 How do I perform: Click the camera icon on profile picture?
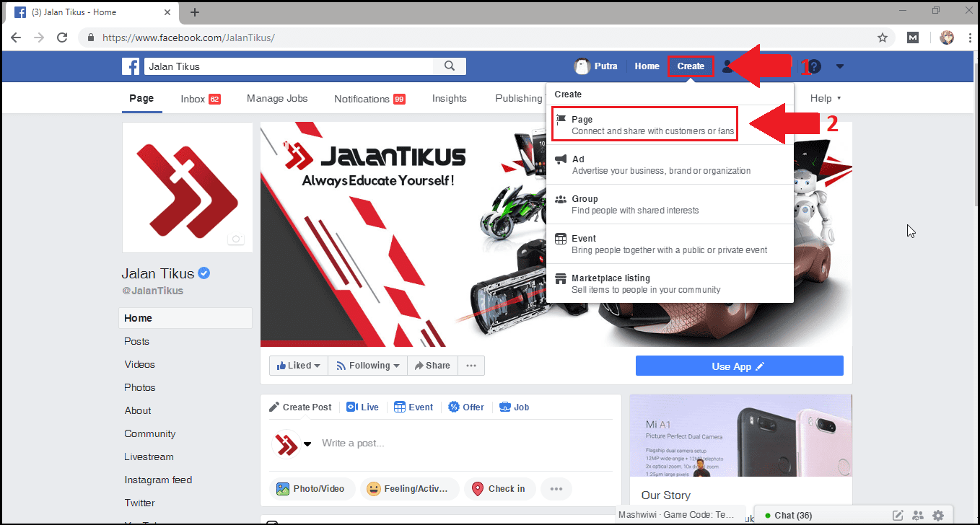[x=235, y=239]
